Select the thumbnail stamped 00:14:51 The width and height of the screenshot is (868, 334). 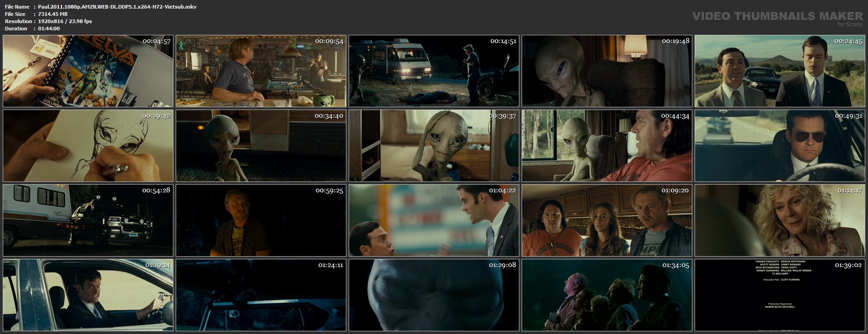coord(434,71)
